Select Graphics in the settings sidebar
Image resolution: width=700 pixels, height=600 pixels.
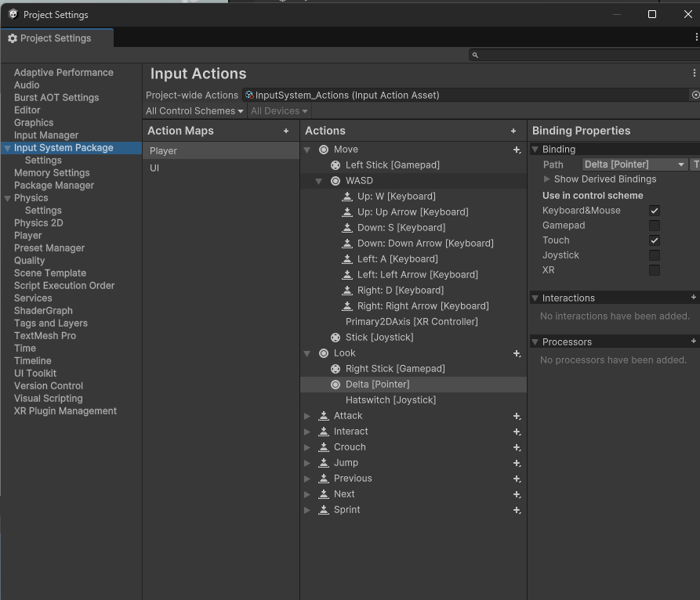pyautogui.click(x=34, y=123)
